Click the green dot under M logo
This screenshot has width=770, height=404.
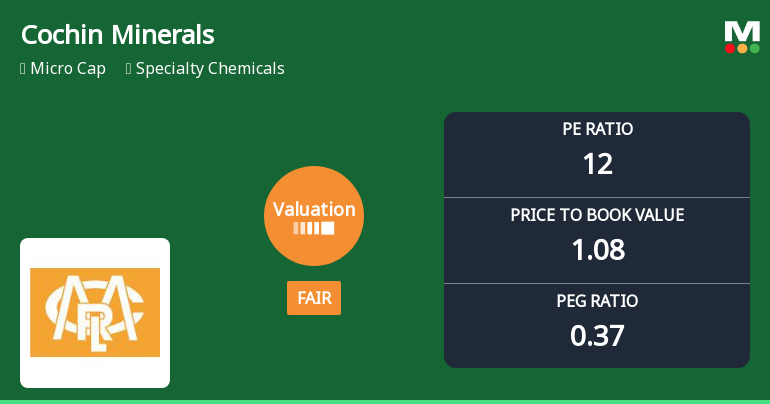754,48
